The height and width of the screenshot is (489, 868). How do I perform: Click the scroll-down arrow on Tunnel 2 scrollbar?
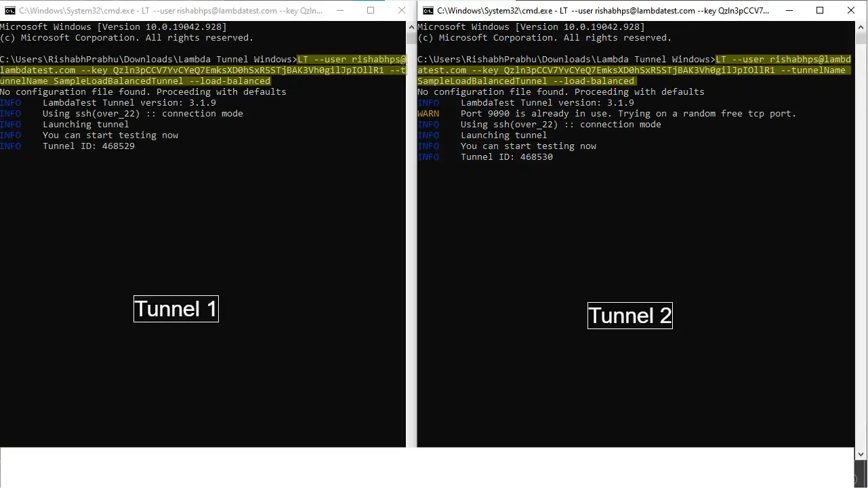pyautogui.click(x=861, y=454)
